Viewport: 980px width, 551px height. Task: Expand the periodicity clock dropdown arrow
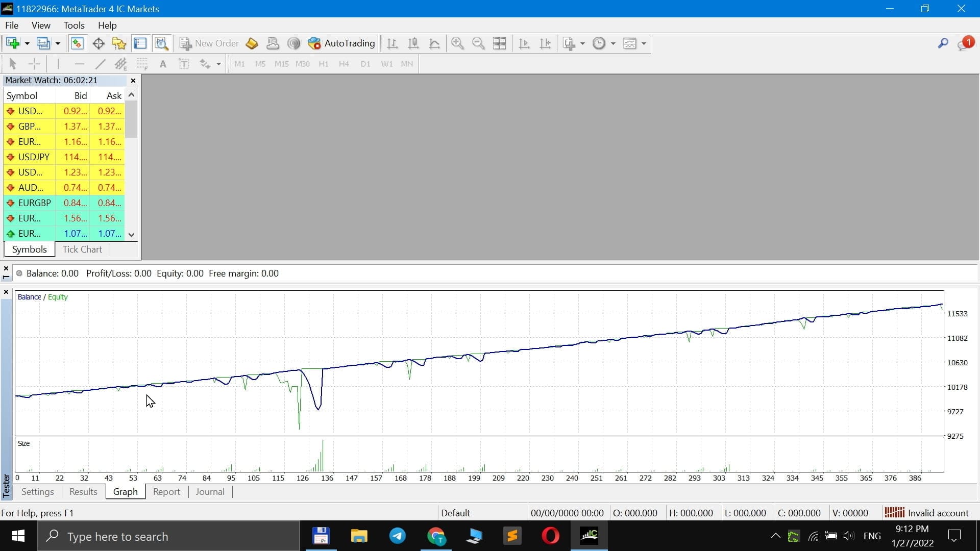pos(613,43)
